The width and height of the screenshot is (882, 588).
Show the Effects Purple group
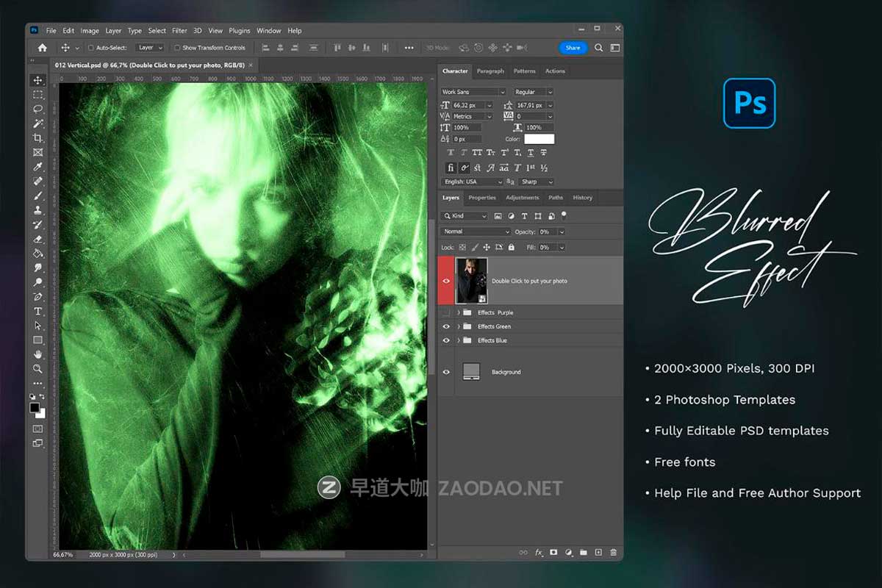click(446, 312)
